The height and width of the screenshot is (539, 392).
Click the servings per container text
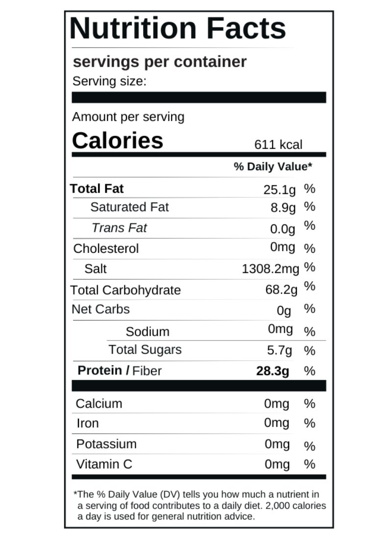[x=159, y=62]
